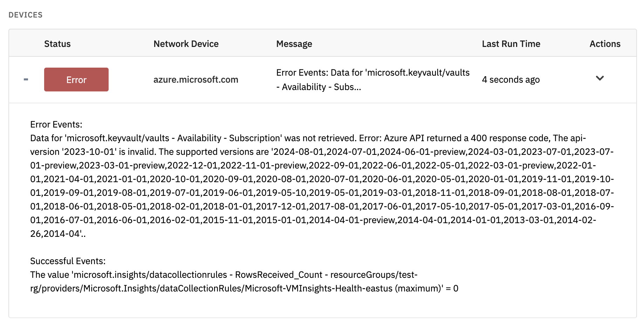Viewport: 644px width, 323px height.
Task: Click the Last Run Time column header
Action: [511, 44]
